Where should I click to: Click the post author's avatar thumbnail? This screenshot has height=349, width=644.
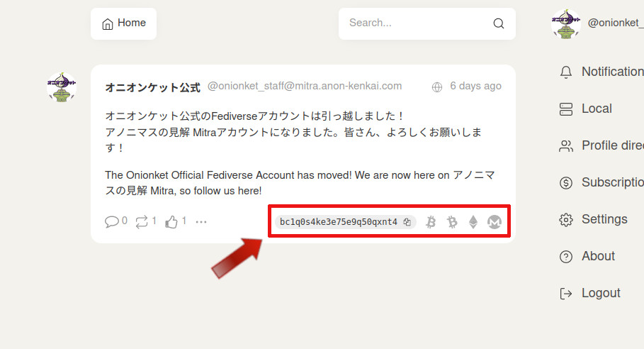[62, 87]
